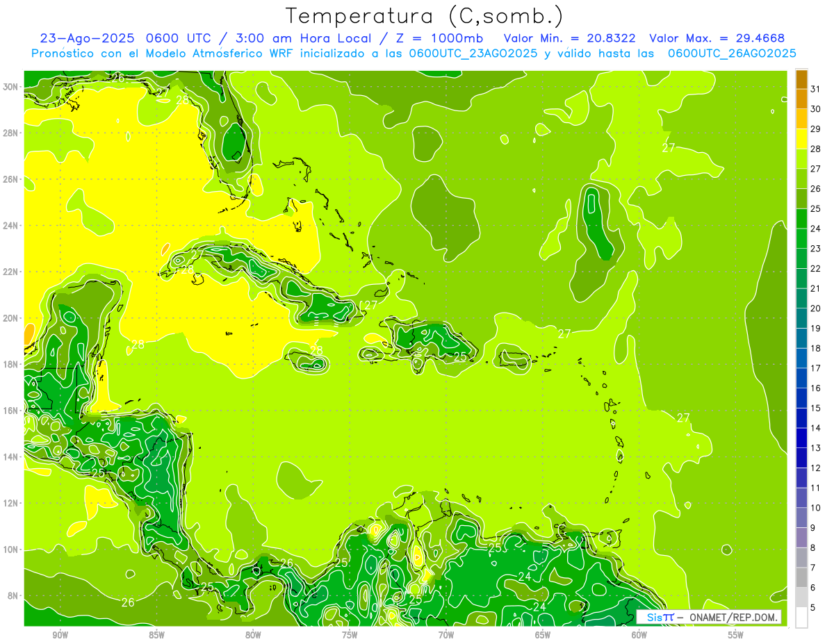Click legend value 29 on the color bar
Screen dimensions: 834x644
816,129
